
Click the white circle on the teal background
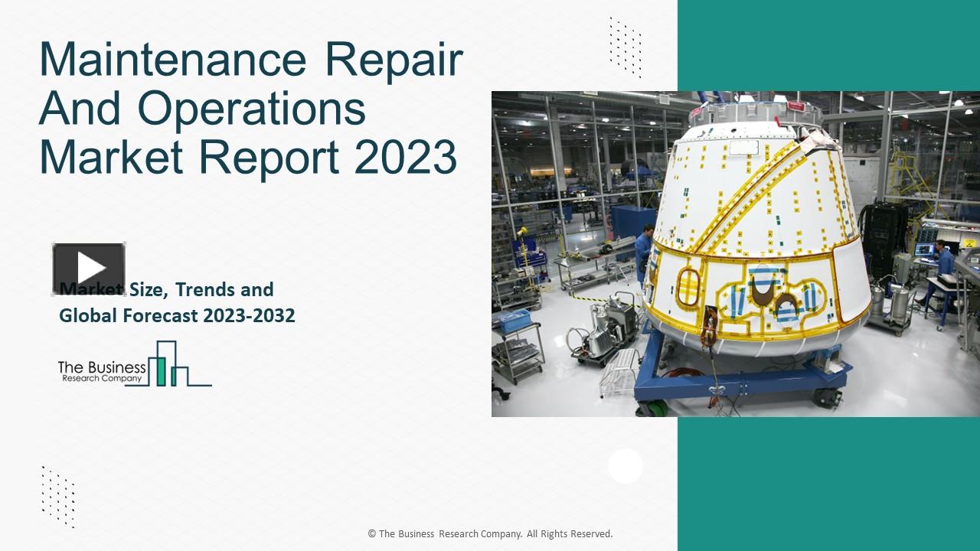(626, 467)
